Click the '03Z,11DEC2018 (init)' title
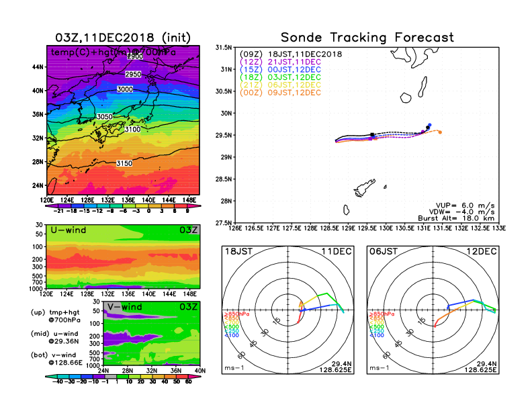Image resolution: width=532 pixels, height=411 pixels. 123,38
